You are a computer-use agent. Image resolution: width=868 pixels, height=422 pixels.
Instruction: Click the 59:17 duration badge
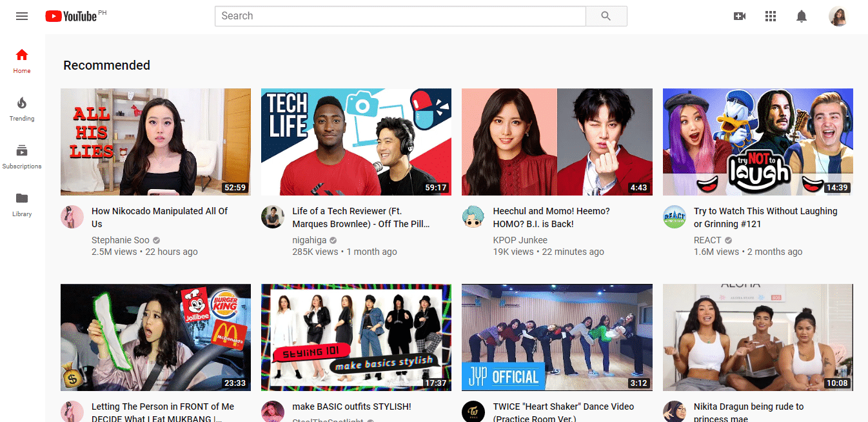(x=435, y=188)
